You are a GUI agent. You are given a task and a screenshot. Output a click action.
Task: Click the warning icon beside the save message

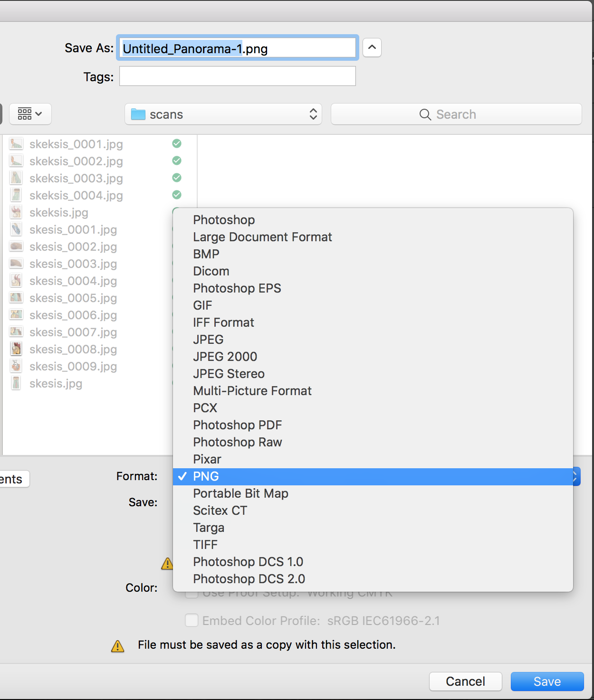pos(117,646)
